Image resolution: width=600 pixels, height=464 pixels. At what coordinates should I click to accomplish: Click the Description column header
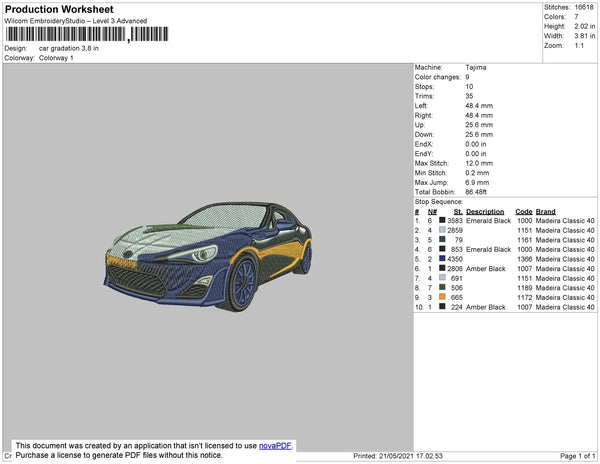point(485,212)
